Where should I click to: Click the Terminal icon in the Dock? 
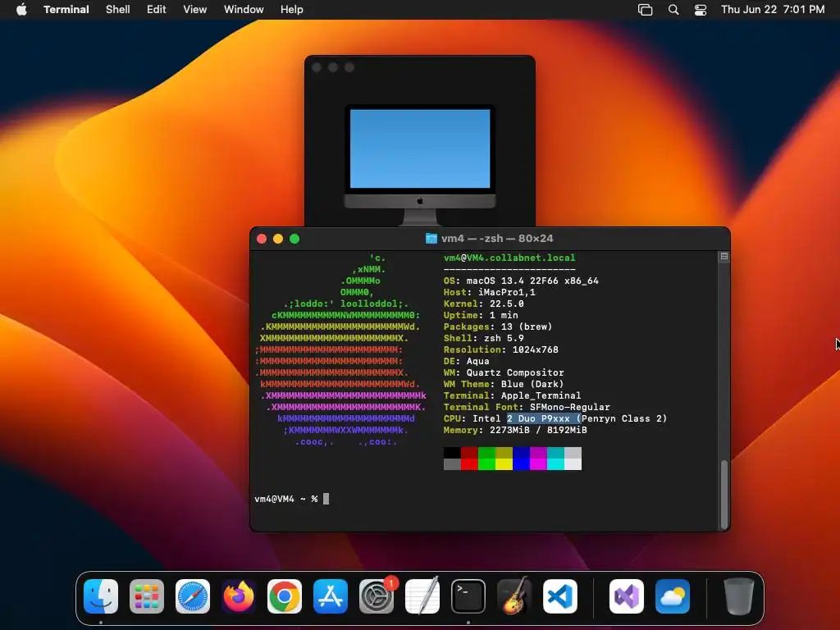pos(468,596)
